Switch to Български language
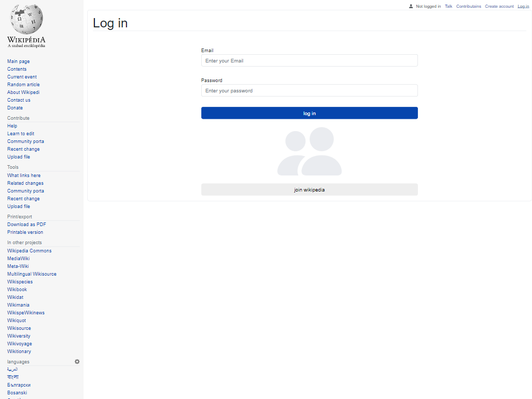This screenshot has height=399, width=532. [19, 385]
